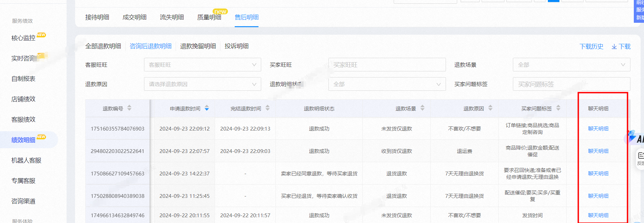The width and height of the screenshot is (644, 223).
Task: Click the 聊天明细 column header
Action: (x=598, y=108)
